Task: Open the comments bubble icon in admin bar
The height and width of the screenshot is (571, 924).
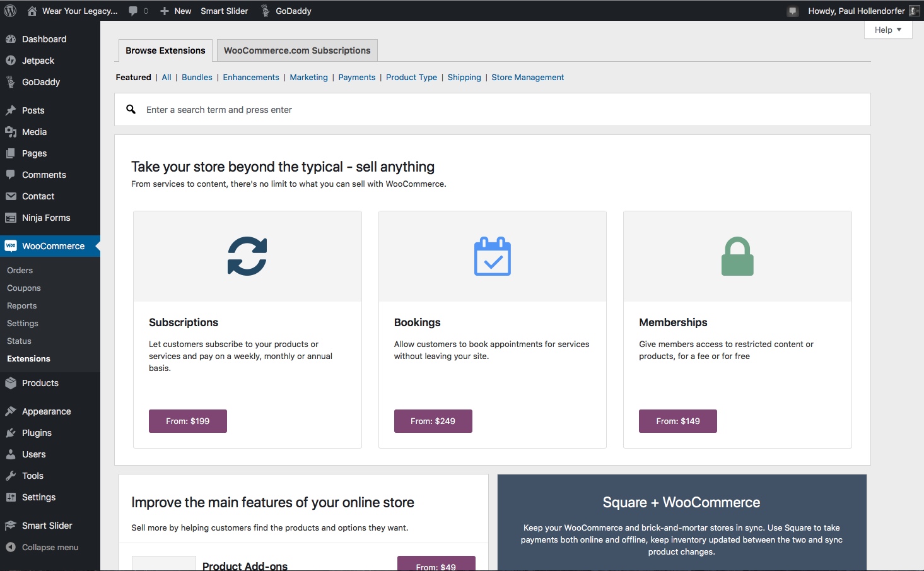Action: (133, 11)
